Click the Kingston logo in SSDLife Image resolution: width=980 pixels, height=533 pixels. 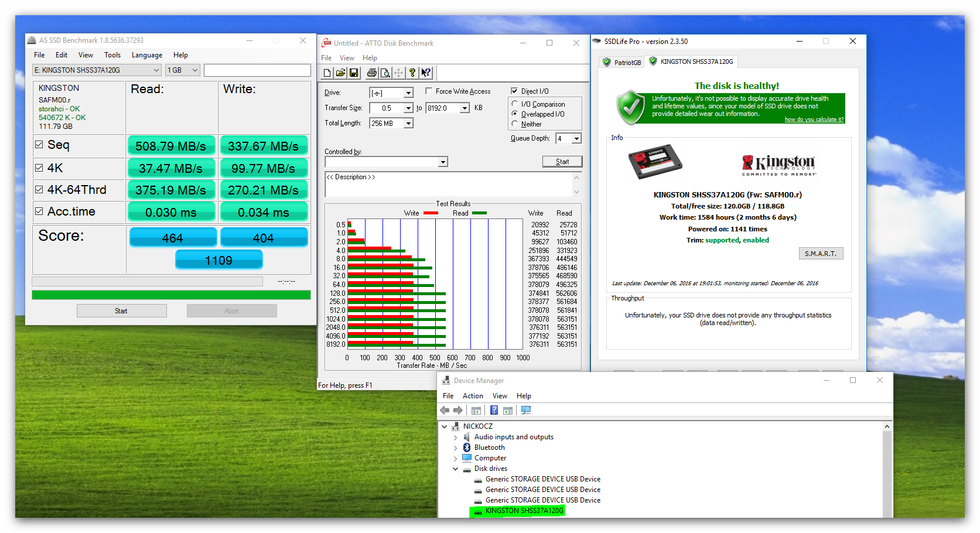[779, 165]
